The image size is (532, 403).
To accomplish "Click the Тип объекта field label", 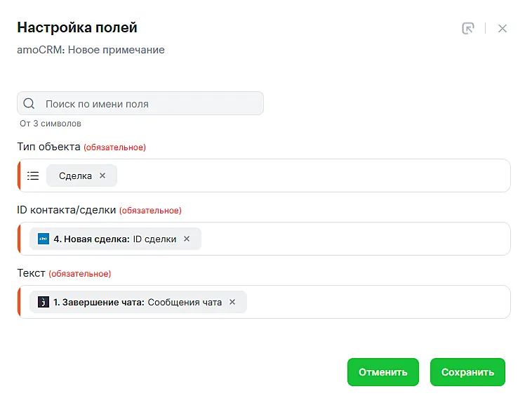I will 48,147.
